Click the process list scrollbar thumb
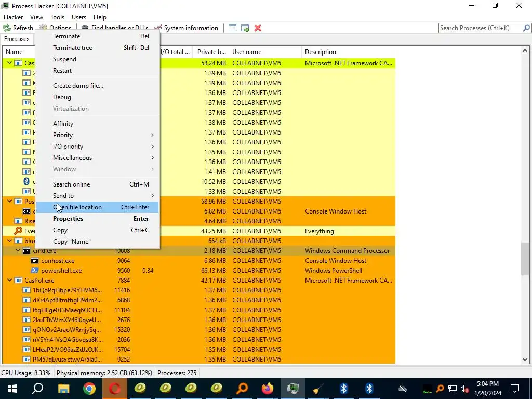 pyautogui.click(x=525, y=259)
